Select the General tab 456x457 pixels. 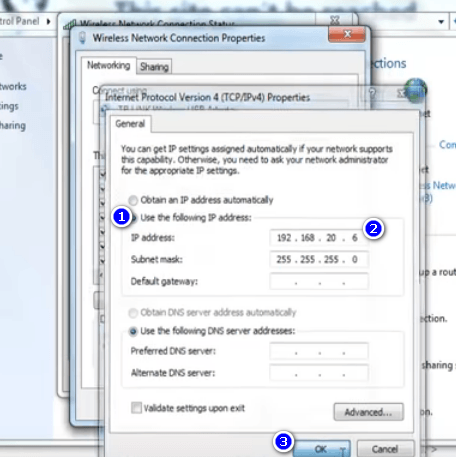coord(130,124)
